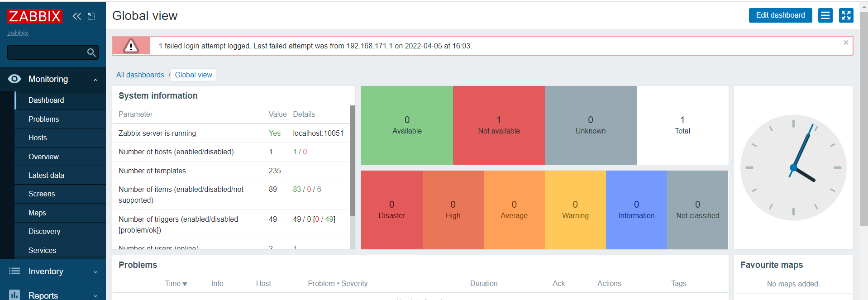Click the Actions column header
868x300 pixels.
point(609,283)
